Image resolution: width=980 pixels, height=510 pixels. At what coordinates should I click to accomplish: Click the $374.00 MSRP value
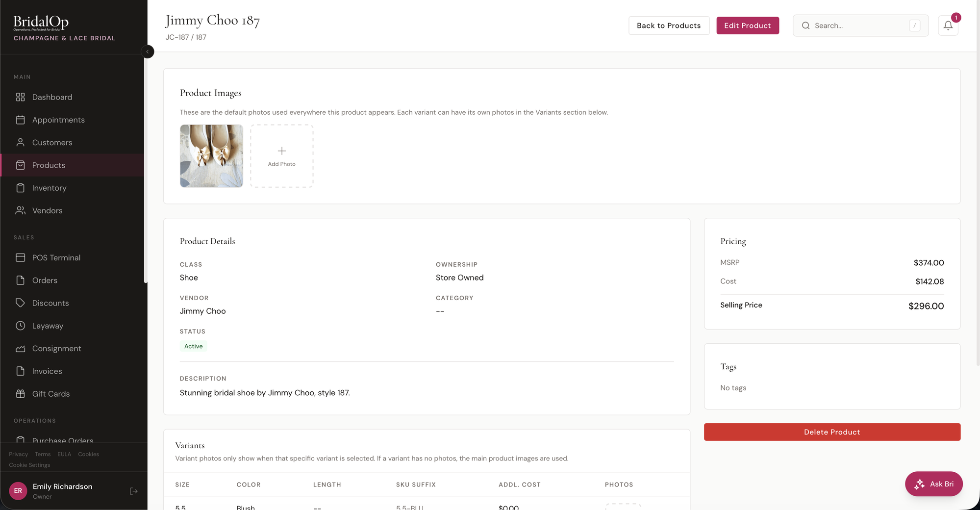(x=929, y=263)
